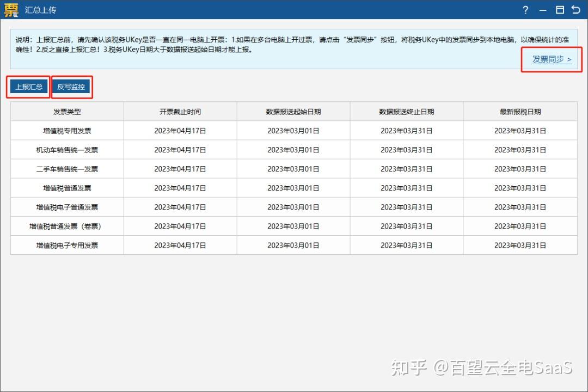The height and width of the screenshot is (392, 588).
Task: Select the 二手车销售统一发票 row
Action: point(67,168)
